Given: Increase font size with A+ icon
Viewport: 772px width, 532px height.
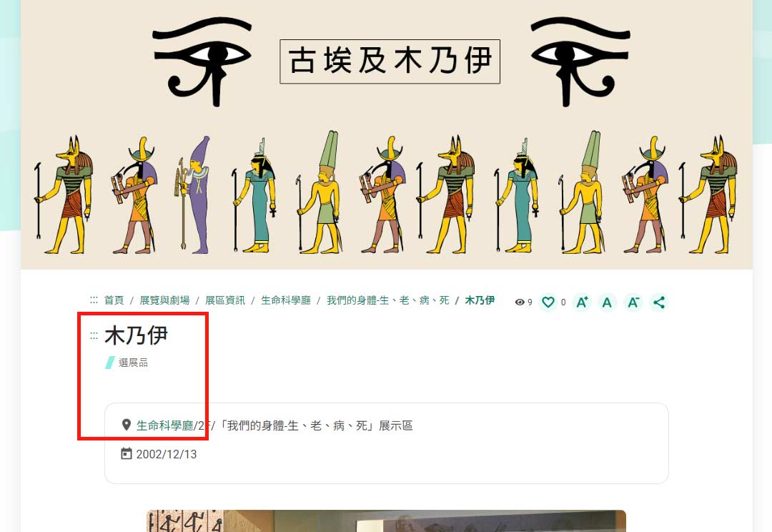Looking at the screenshot, I should coord(581,302).
